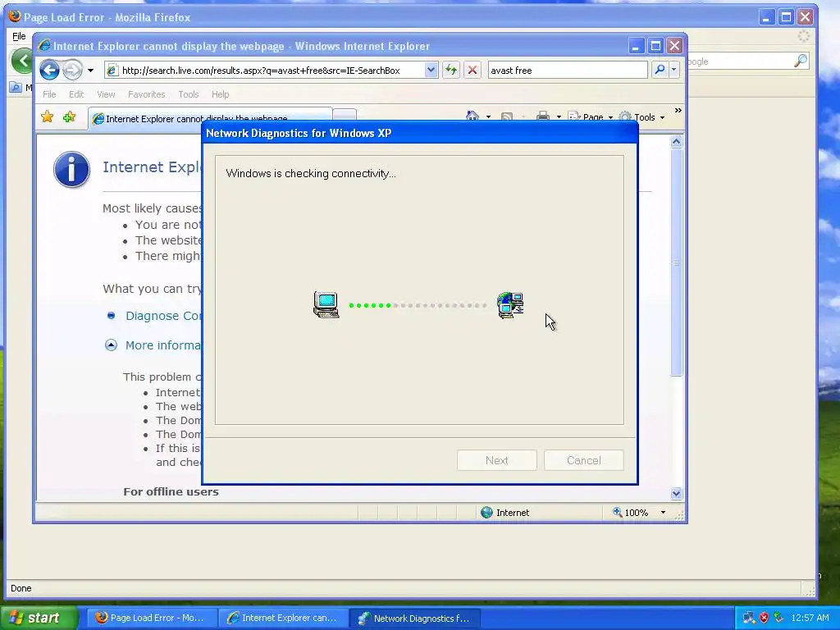Image resolution: width=840 pixels, height=630 pixels.
Task: Click the Favorites Center star icon
Action: [x=47, y=116]
